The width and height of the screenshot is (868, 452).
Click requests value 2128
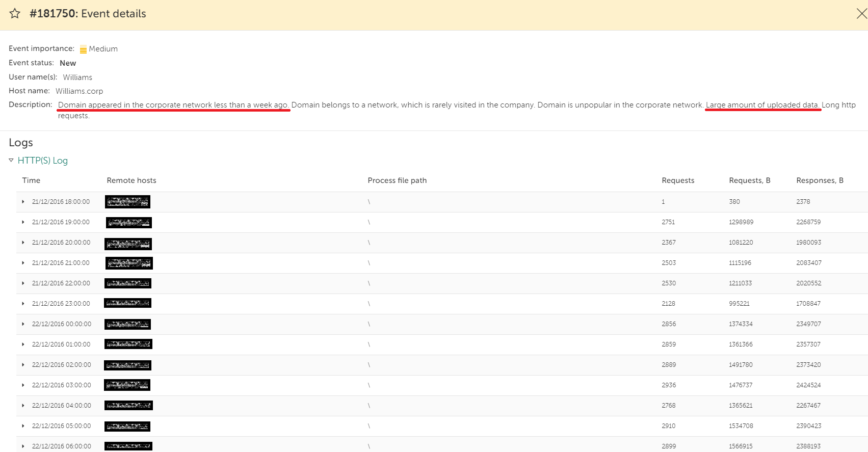click(668, 304)
